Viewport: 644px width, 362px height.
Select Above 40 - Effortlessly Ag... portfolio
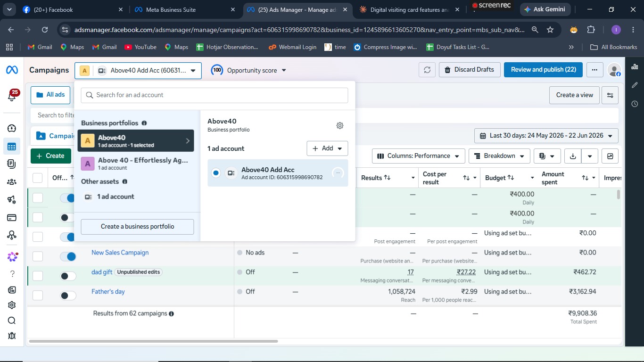[136, 164]
